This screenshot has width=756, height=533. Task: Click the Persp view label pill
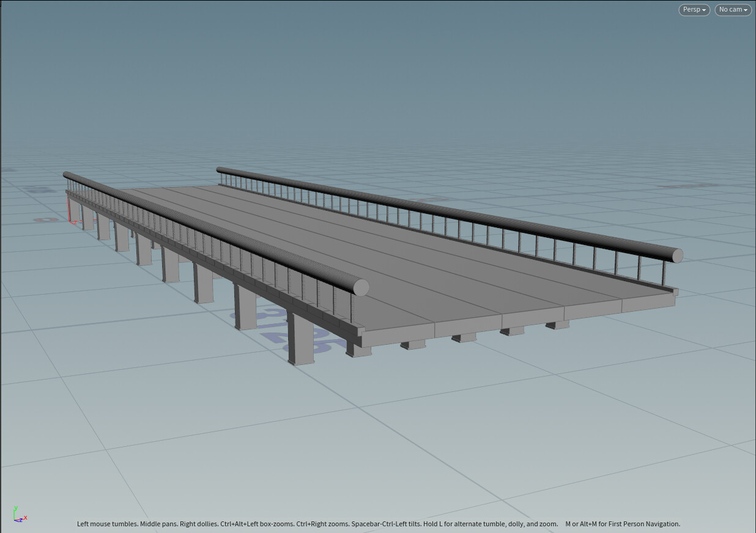pos(694,9)
